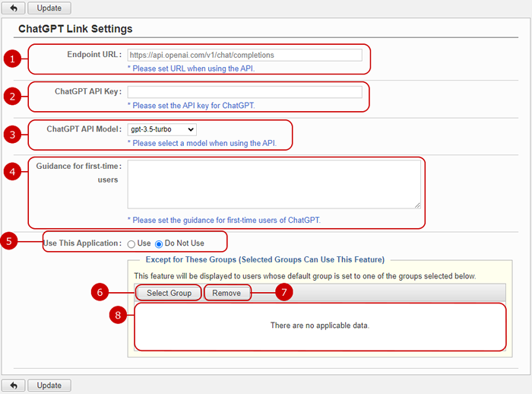
Task: Click the red number 7 marker
Action: [x=284, y=292]
